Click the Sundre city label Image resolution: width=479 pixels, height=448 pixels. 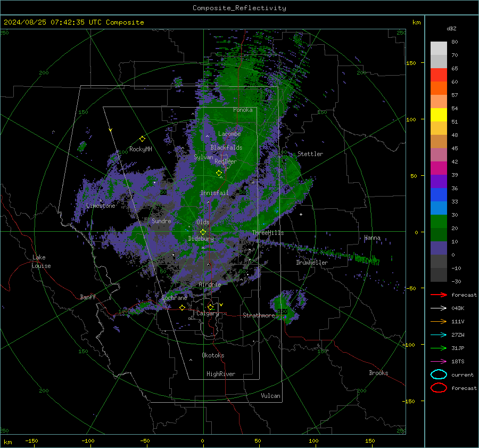161,221
